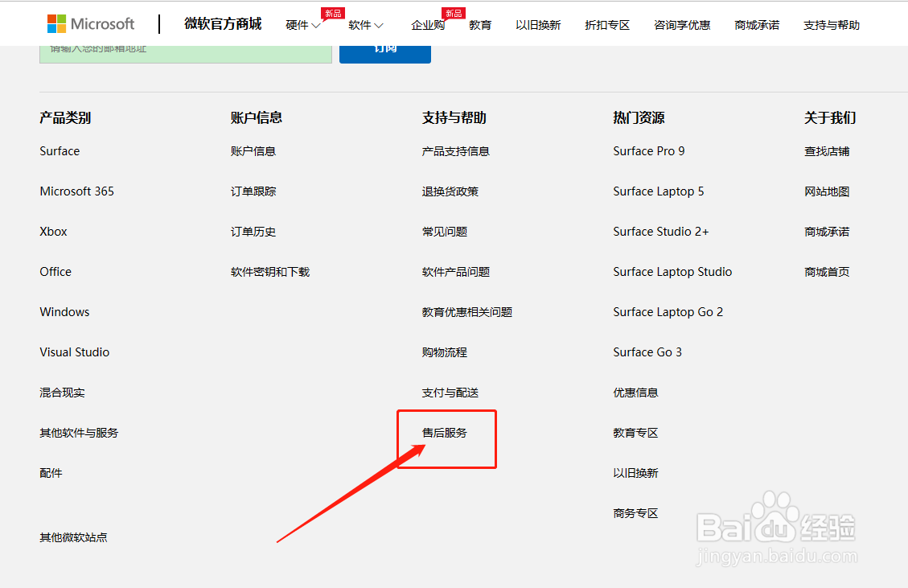Open 售后服务 after-sales link

tap(444, 433)
